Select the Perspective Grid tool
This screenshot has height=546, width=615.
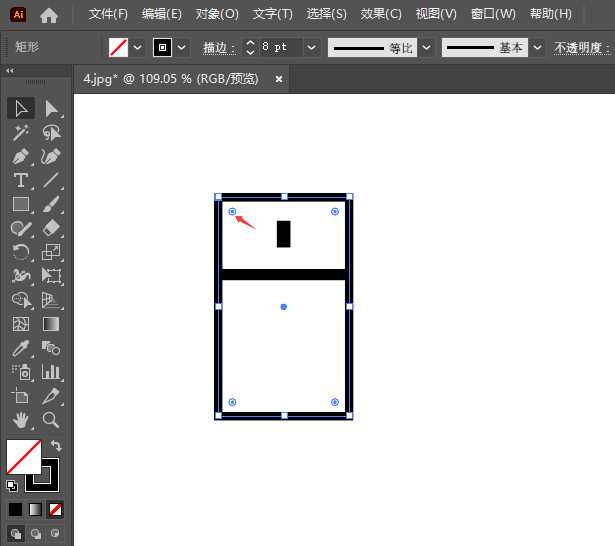point(51,300)
